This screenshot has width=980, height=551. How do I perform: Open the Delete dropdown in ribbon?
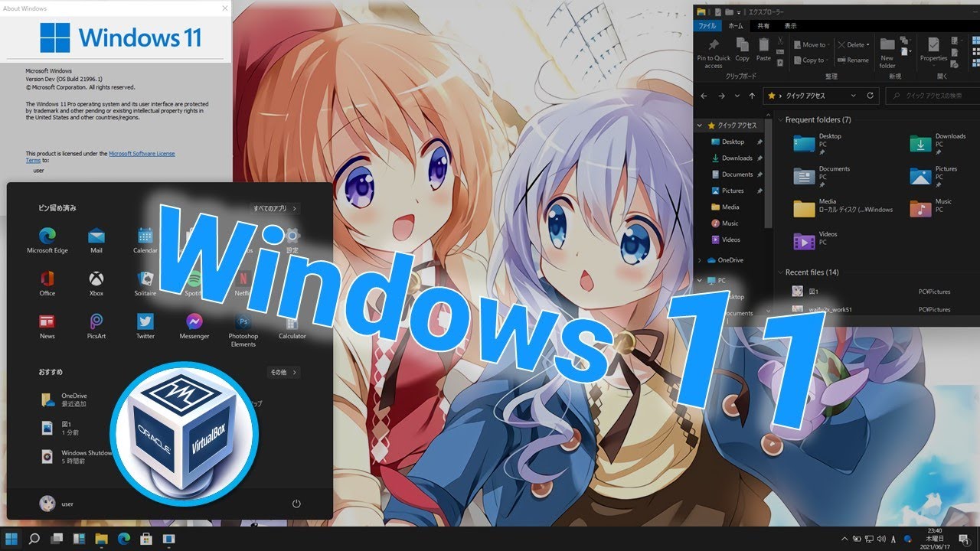point(854,45)
